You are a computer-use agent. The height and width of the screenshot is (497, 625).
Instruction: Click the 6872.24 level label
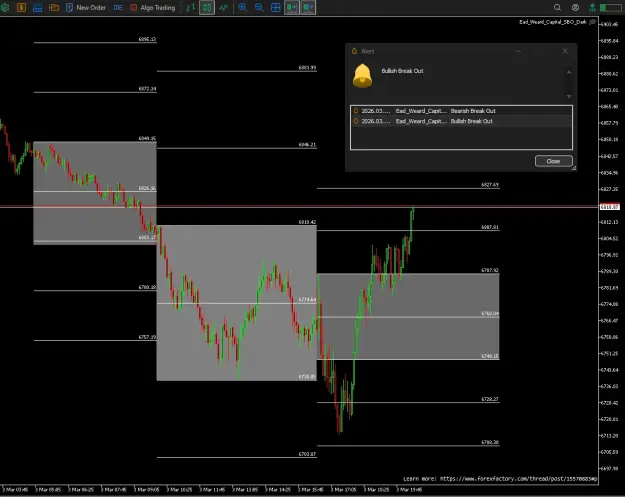coord(147,88)
